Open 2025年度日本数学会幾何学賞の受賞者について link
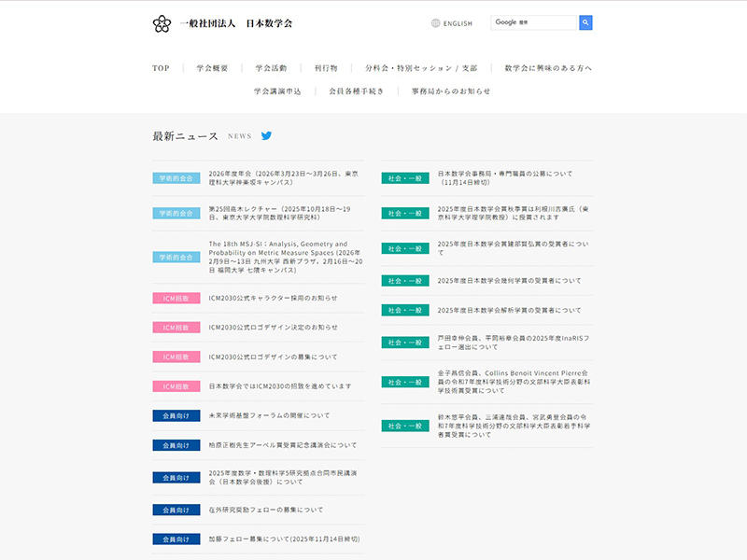Image resolution: width=747 pixels, height=560 pixels. 509,280
